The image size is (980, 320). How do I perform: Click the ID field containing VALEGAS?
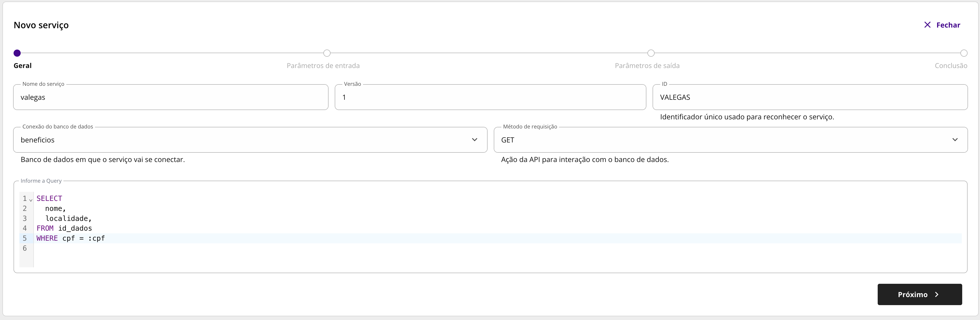(x=810, y=97)
